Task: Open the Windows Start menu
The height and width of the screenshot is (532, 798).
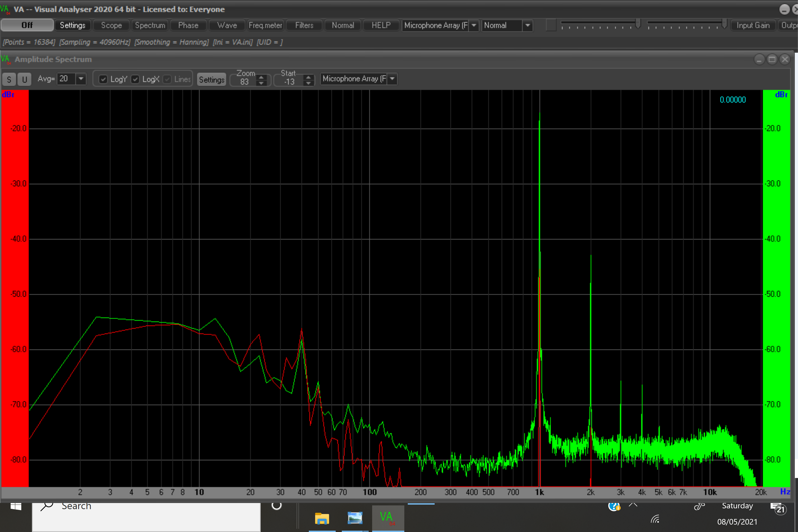Action: point(16,506)
